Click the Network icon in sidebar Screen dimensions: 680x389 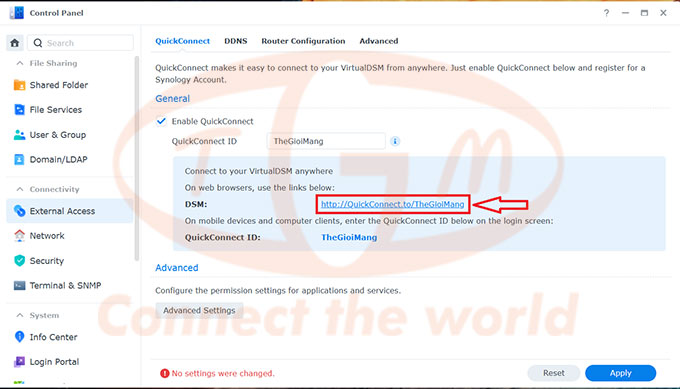[20, 236]
